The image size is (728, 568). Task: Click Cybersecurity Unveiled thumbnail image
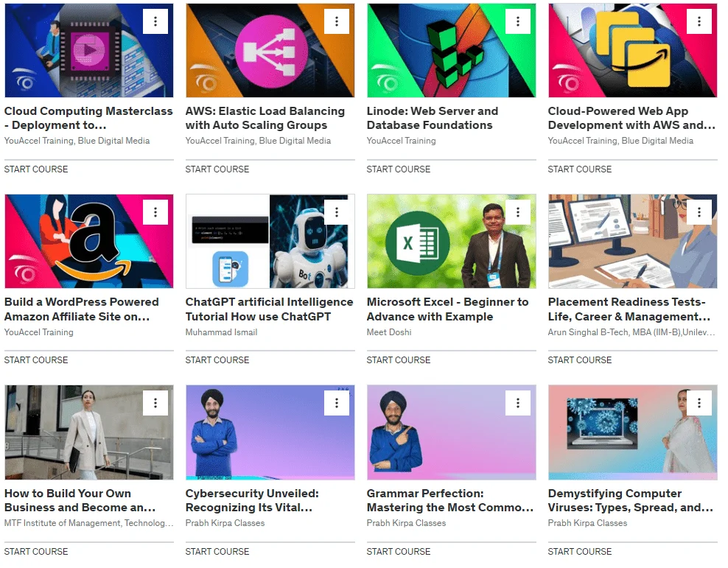(270, 432)
